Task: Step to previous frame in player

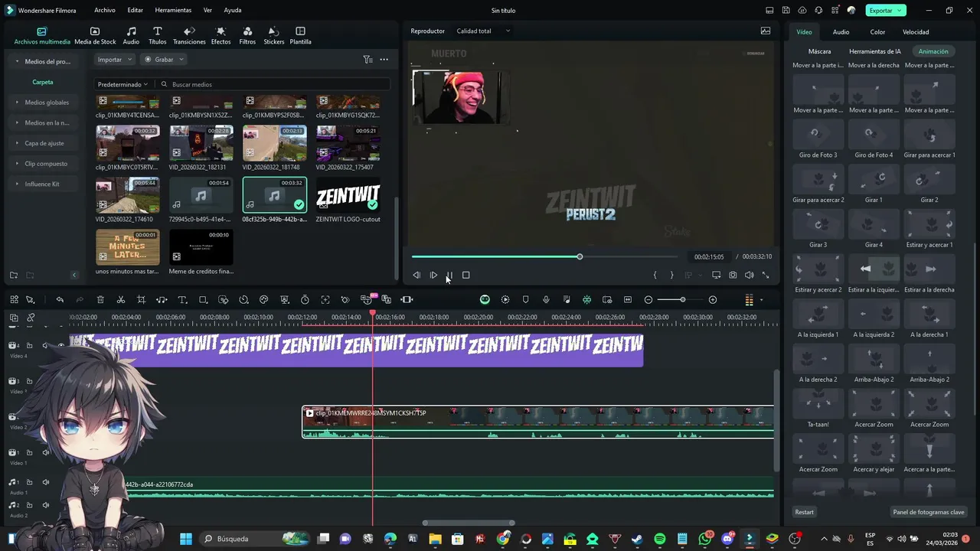Action: point(416,275)
